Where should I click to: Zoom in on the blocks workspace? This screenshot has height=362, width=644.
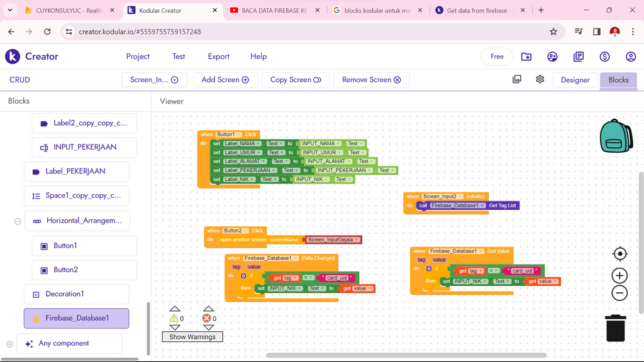pos(619,275)
